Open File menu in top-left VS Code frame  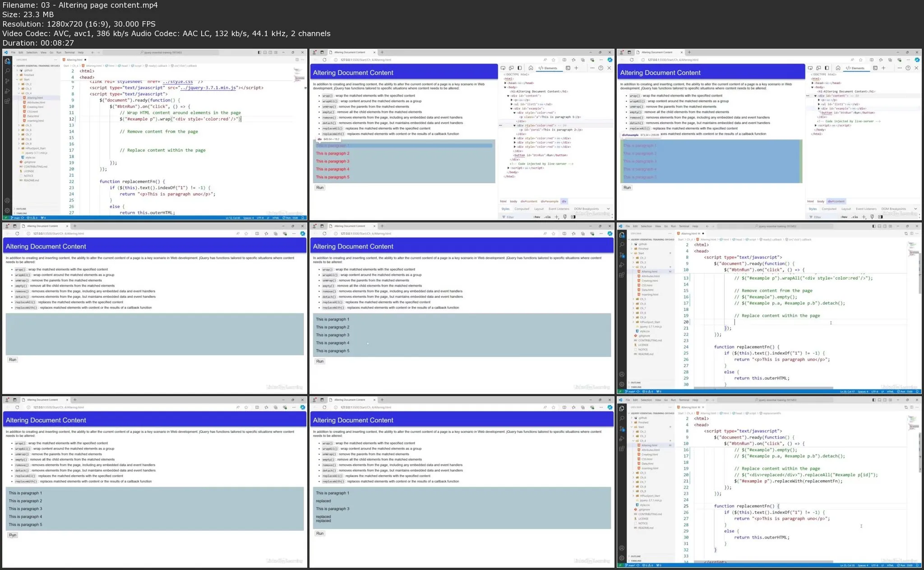(14, 52)
